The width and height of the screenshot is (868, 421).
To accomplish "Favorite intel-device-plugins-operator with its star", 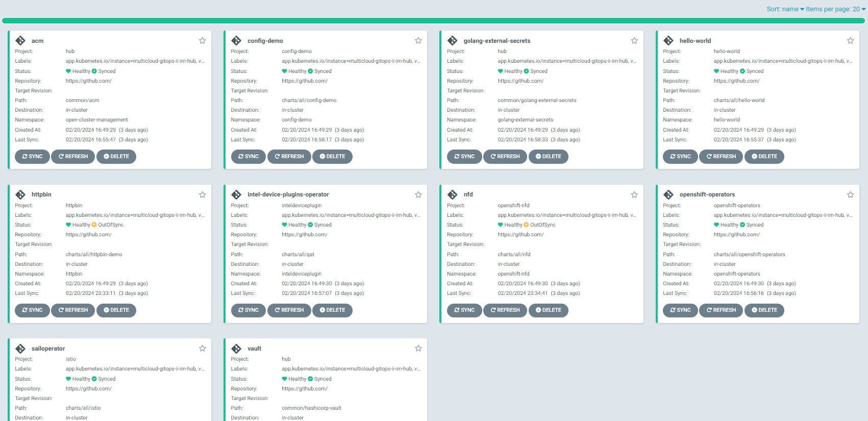I will (x=418, y=194).
